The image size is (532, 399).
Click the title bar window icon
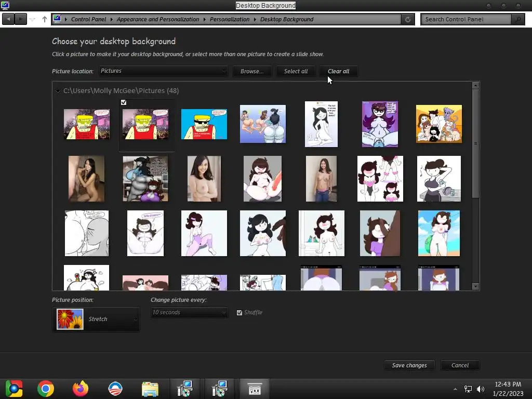(5, 5)
